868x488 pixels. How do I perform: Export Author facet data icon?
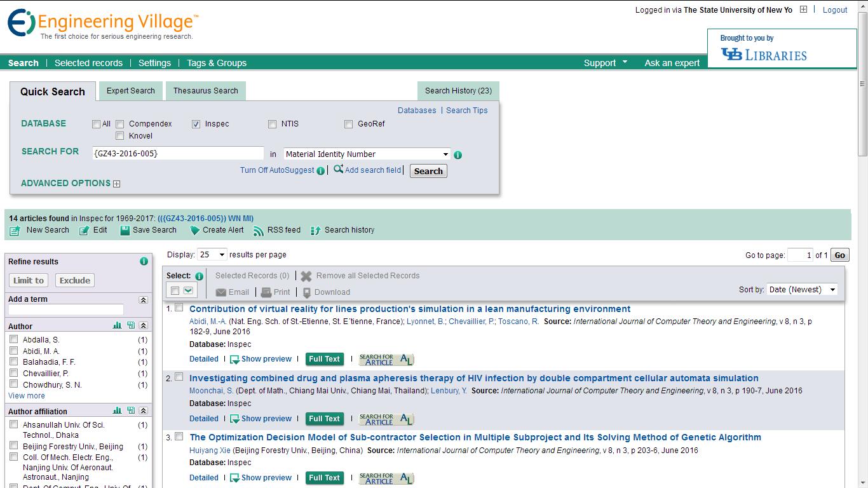(x=130, y=325)
